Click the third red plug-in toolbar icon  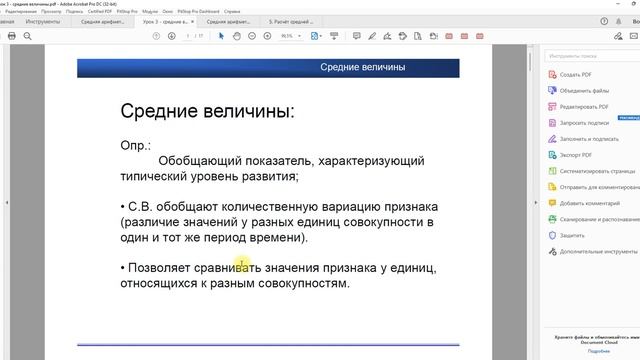pos(480,36)
